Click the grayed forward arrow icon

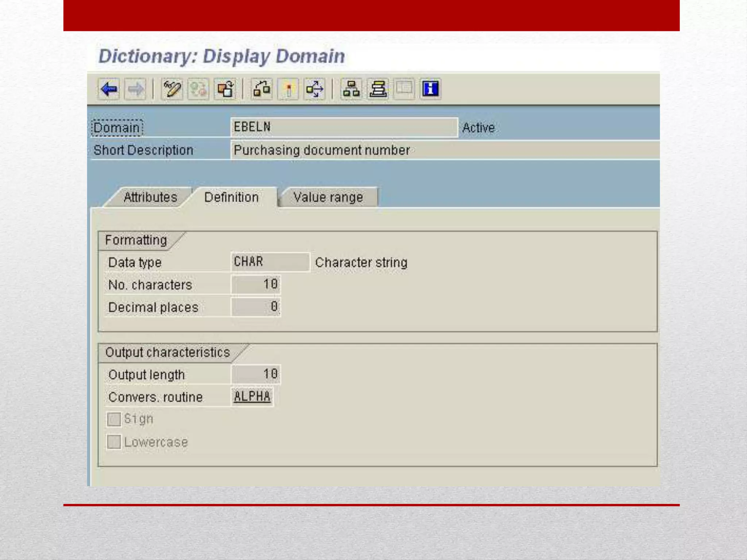135,89
